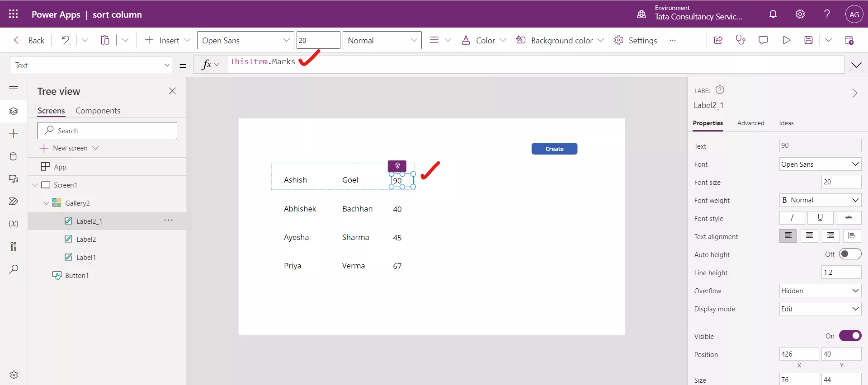Open the settings gear in header

click(800, 14)
